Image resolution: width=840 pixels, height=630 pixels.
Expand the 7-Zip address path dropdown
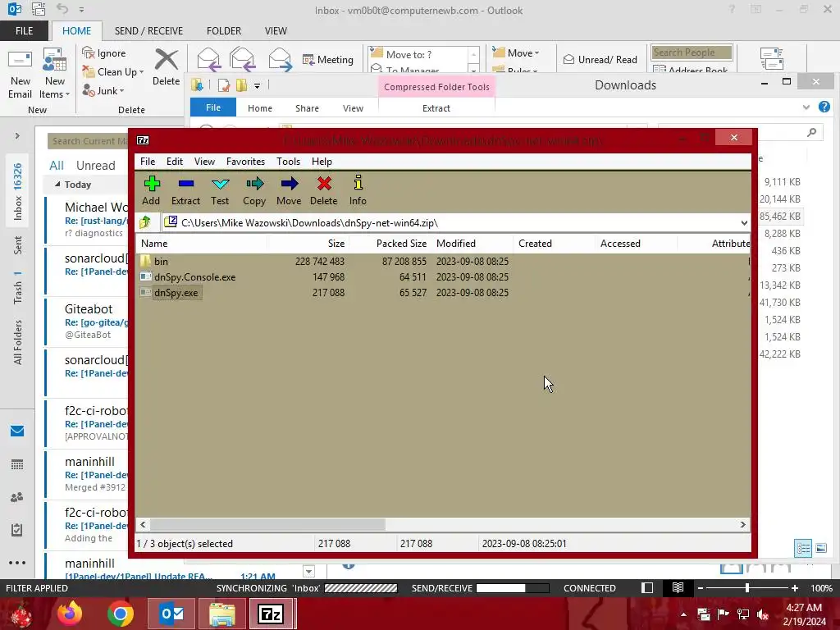coord(743,223)
